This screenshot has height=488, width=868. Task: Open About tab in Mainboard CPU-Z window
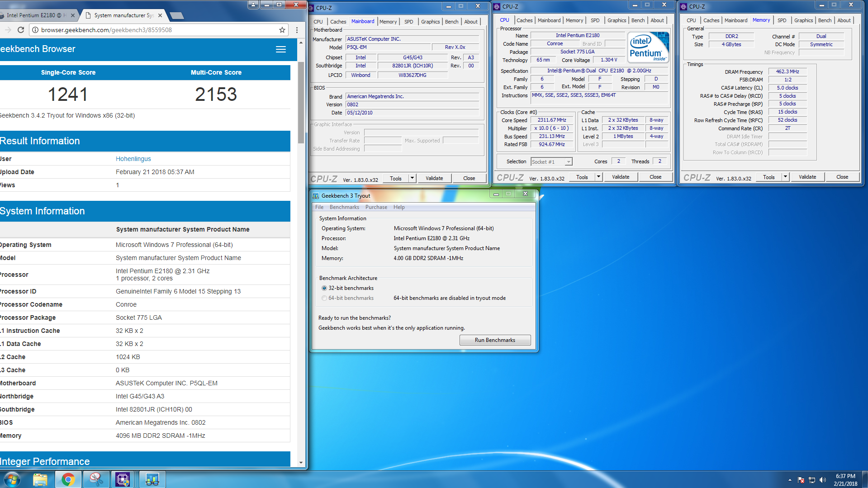pyautogui.click(x=470, y=22)
